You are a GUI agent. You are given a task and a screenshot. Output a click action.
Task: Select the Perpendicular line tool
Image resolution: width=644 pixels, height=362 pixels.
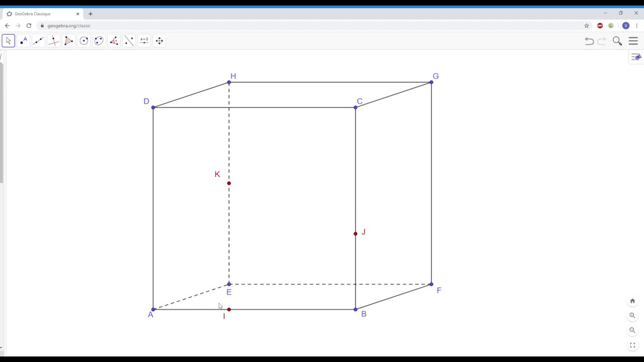(x=54, y=41)
